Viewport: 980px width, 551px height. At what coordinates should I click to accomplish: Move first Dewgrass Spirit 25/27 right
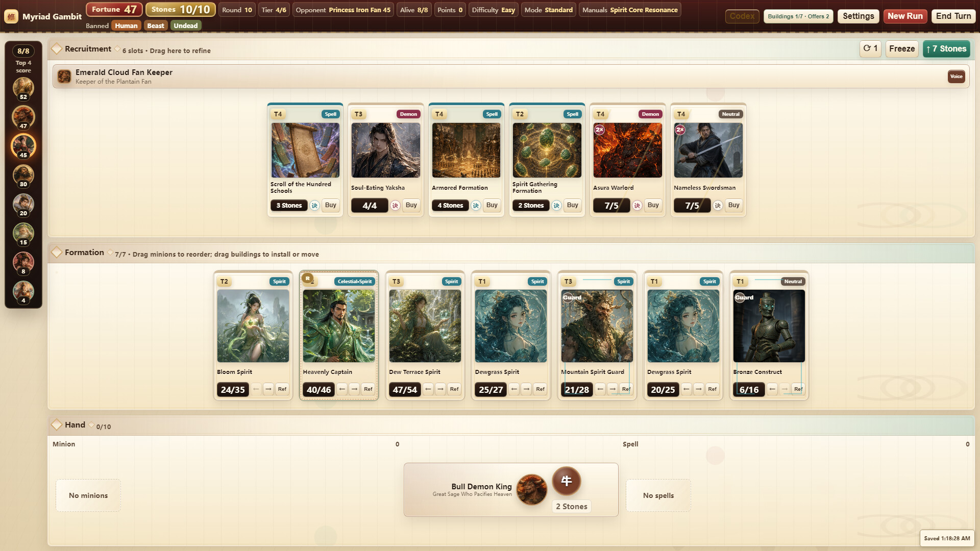(526, 389)
